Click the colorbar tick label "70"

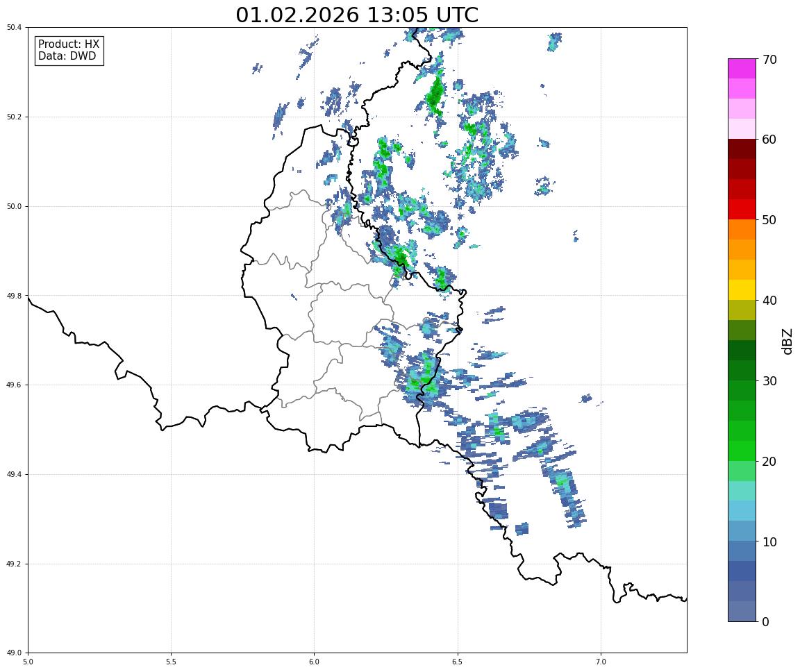769,60
